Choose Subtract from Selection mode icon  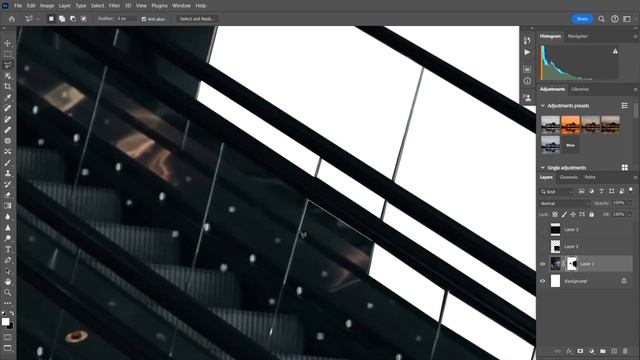point(73,19)
